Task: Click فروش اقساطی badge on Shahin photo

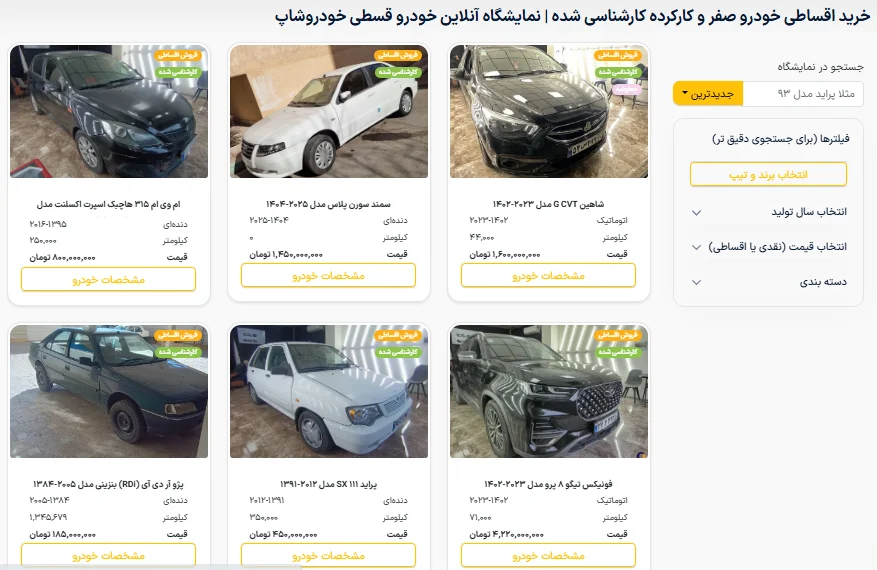Action: [x=617, y=55]
